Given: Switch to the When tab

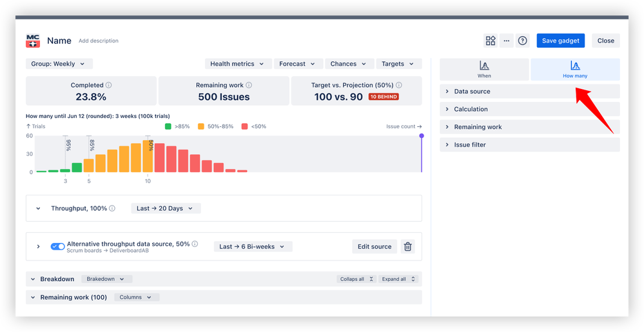Looking at the screenshot, I should tap(484, 70).
